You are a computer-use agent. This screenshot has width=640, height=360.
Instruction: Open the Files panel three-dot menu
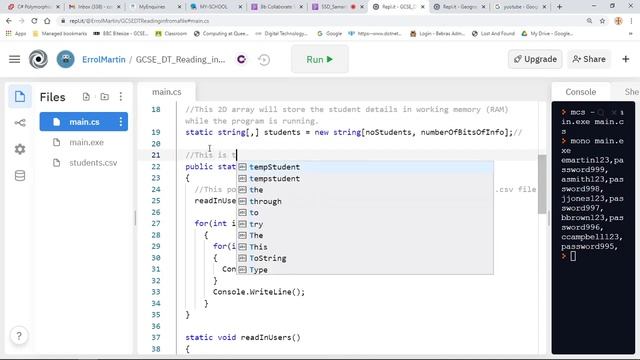(121, 97)
